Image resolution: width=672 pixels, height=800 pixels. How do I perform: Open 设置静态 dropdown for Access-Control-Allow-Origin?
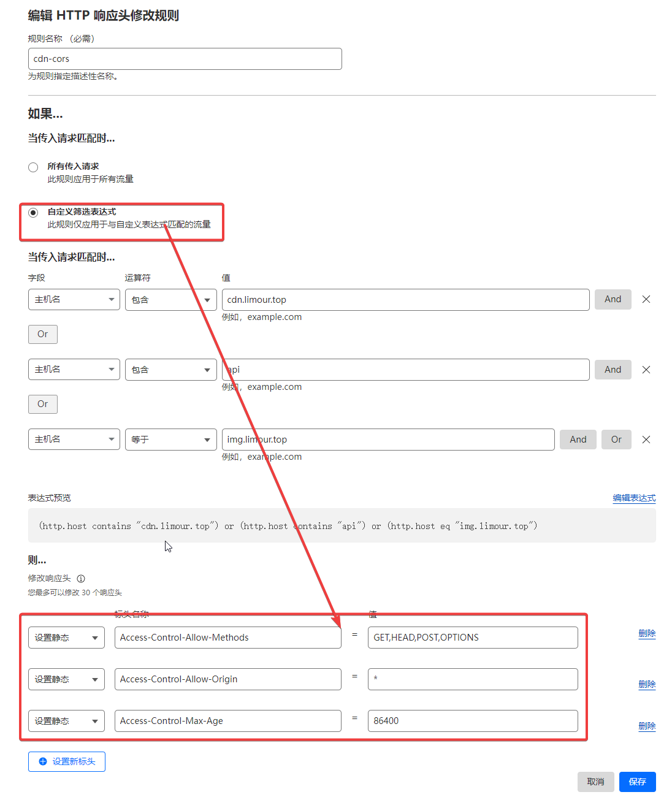(66, 679)
